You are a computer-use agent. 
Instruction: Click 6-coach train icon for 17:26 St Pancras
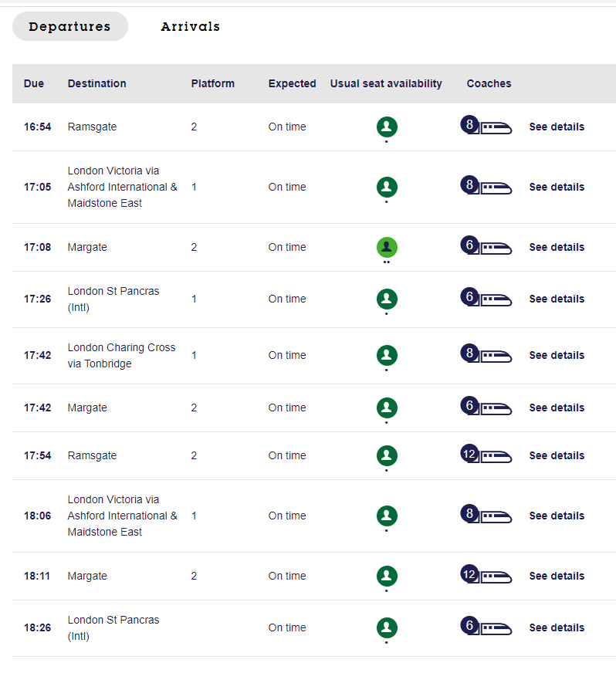(x=486, y=299)
